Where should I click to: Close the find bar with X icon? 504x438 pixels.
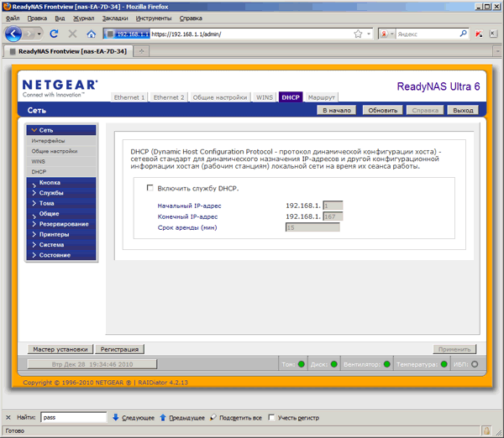8,418
